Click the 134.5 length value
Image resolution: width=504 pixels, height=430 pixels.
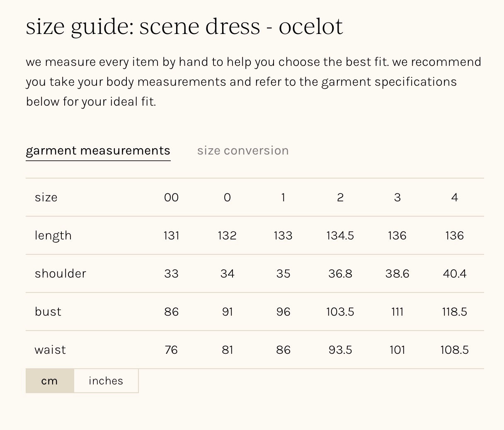coord(340,235)
